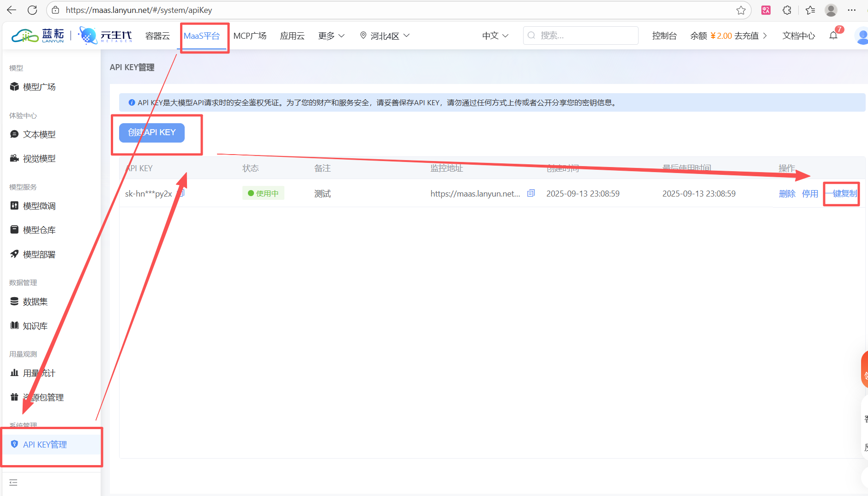Click the 状态 column header
This screenshot has height=496, width=868.
(251, 168)
